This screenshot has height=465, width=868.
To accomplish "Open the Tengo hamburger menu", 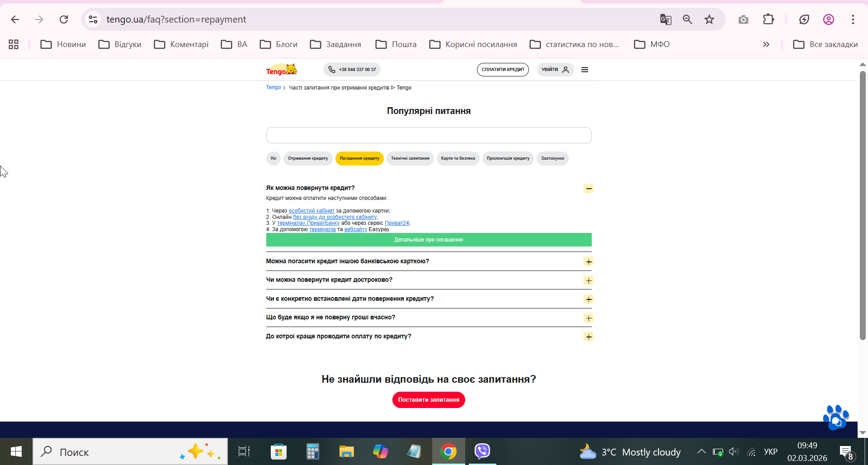I will click(x=585, y=70).
